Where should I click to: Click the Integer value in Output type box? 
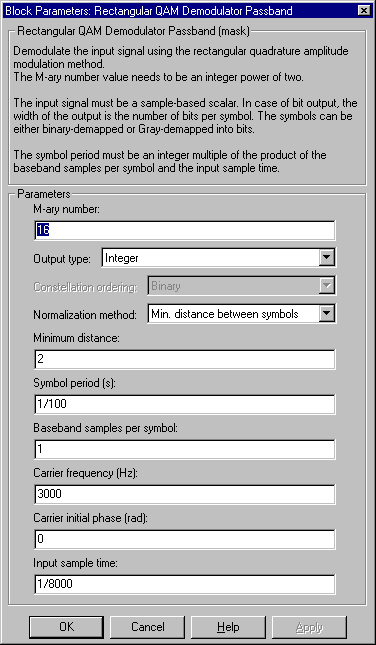coord(122,258)
